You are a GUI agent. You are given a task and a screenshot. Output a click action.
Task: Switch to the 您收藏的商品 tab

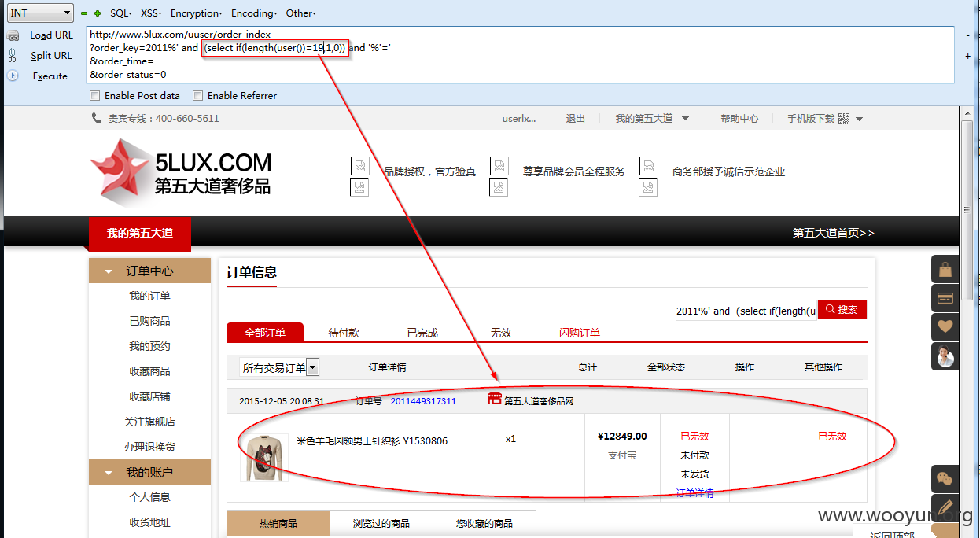484,523
